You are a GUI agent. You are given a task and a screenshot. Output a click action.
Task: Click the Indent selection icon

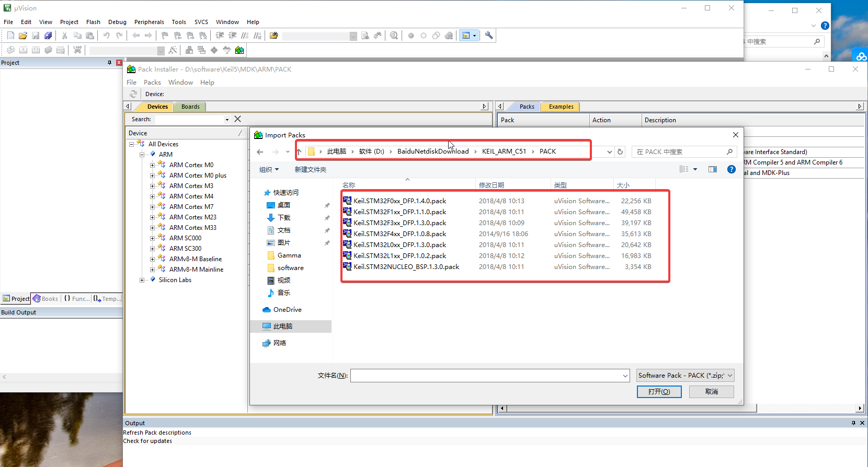pyautogui.click(x=220, y=36)
